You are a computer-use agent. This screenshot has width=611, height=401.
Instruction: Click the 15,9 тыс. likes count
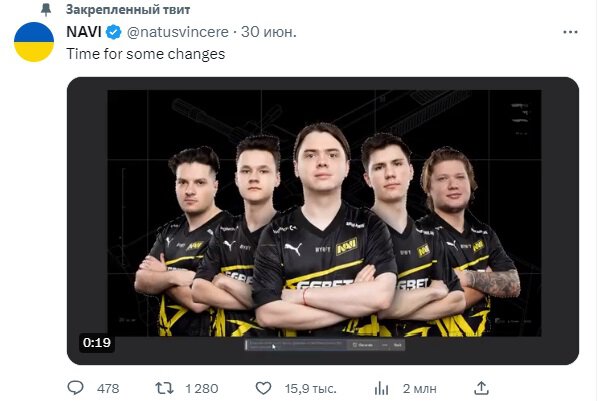(x=310, y=389)
